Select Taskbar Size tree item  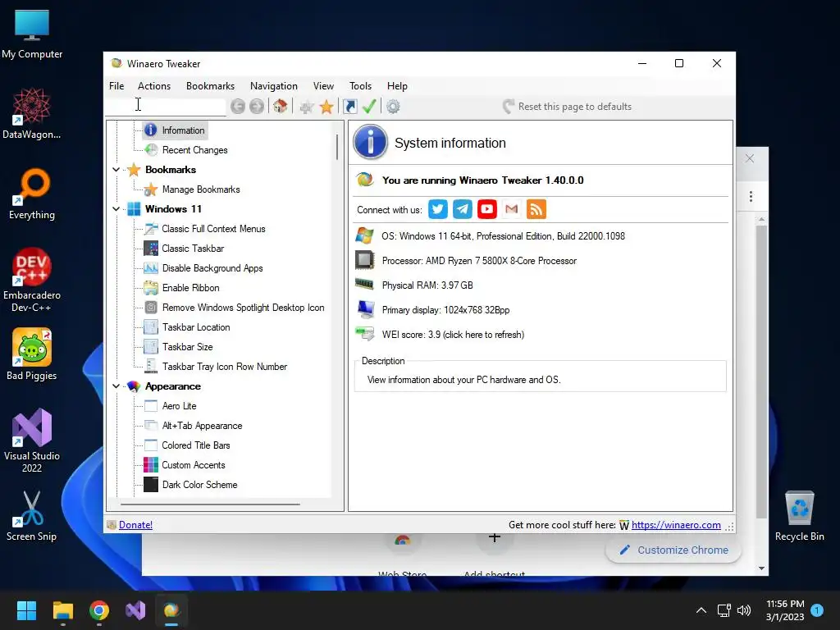click(188, 347)
